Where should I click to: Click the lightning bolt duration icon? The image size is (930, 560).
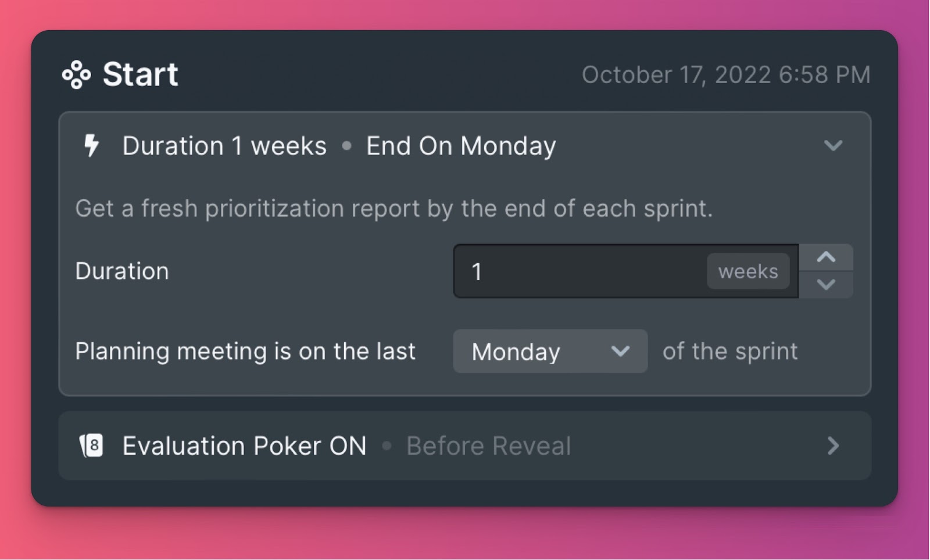(91, 145)
